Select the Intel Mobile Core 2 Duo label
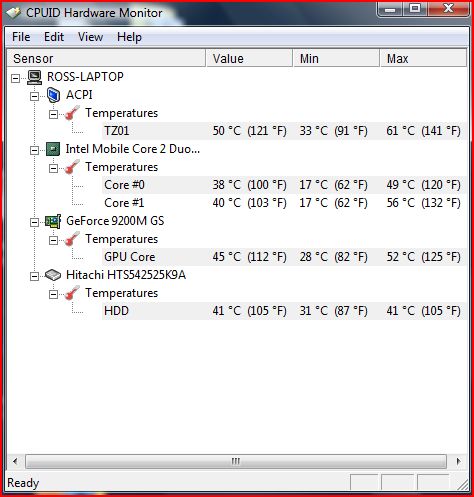The image size is (474, 497). pyautogui.click(x=133, y=149)
